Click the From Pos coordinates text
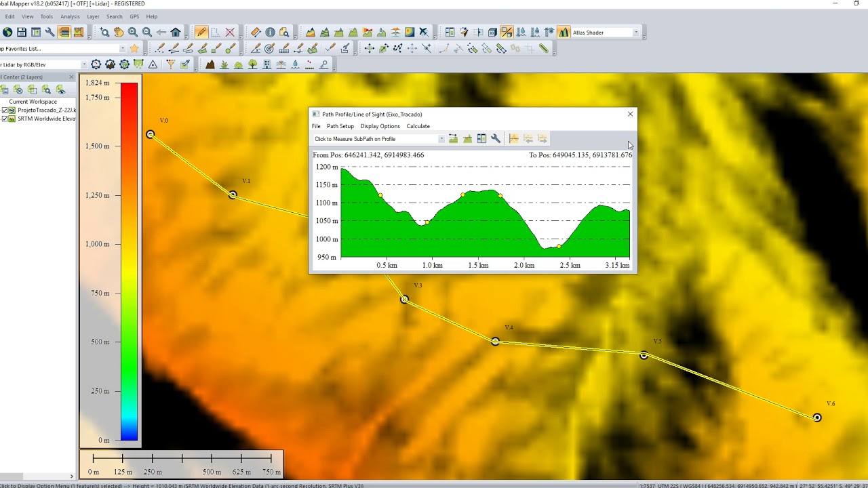 [x=368, y=155]
